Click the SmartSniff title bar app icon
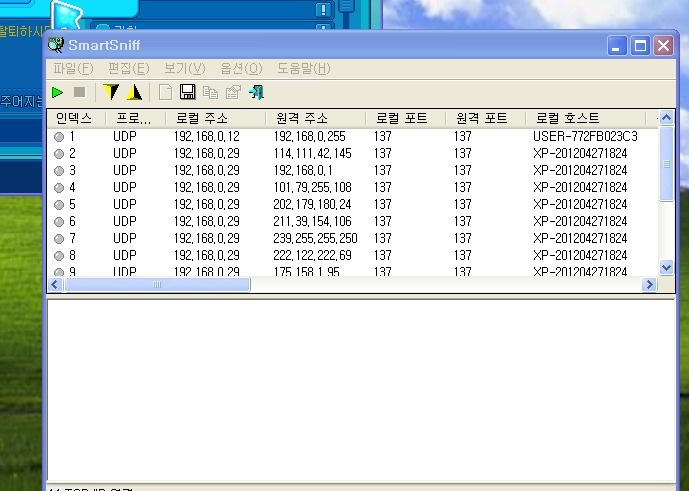The image size is (689, 491). tap(56, 45)
